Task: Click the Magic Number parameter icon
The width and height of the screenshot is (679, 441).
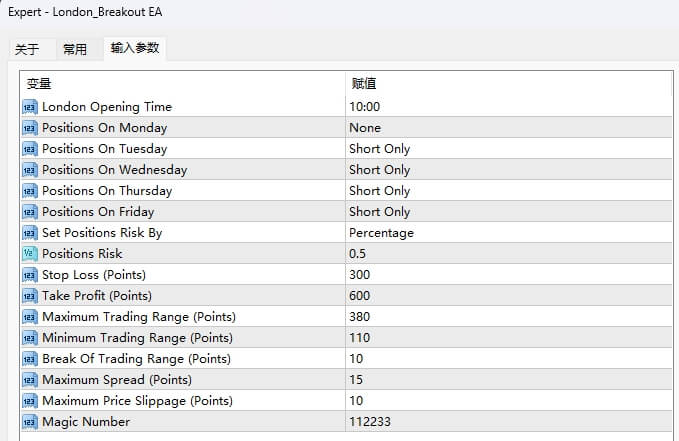Action: [x=29, y=422]
